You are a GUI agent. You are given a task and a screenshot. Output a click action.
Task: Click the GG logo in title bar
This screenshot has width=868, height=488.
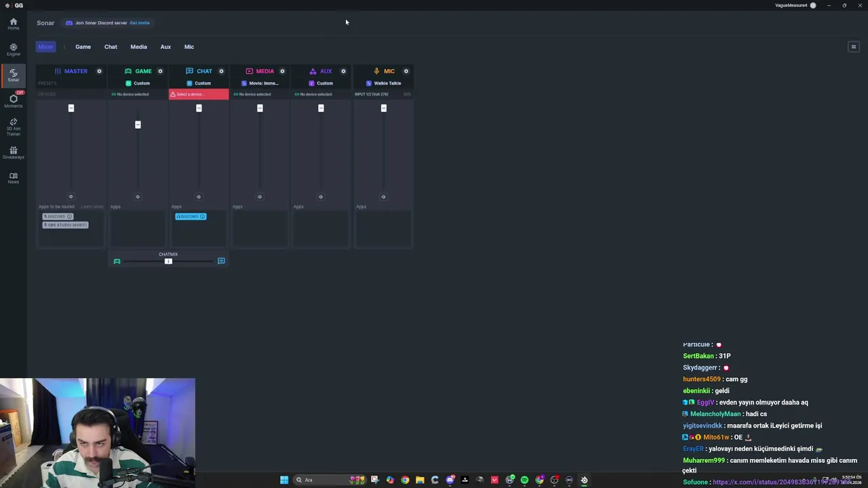18,5
